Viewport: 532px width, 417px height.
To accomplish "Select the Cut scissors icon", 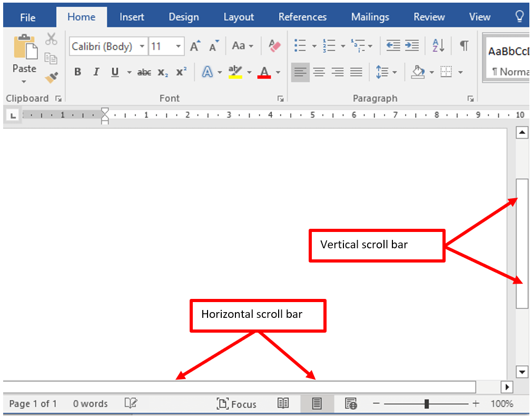I will pyautogui.click(x=51, y=38).
